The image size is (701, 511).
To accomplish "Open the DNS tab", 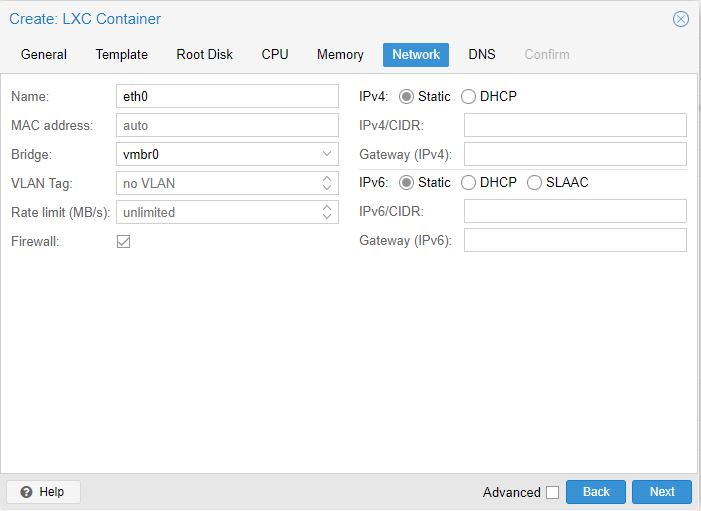I will click(482, 54).
